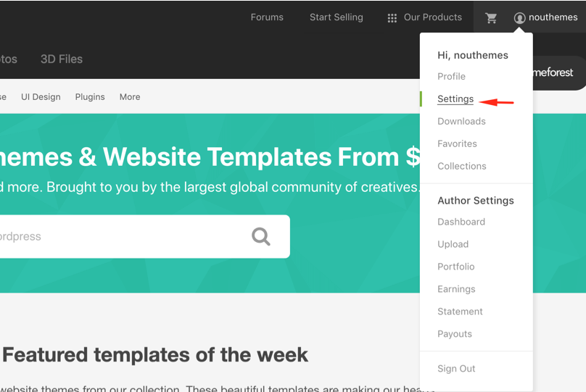Focus the template search input field
Viewport: 586px width, 392px height.
[x=120, y=236]
